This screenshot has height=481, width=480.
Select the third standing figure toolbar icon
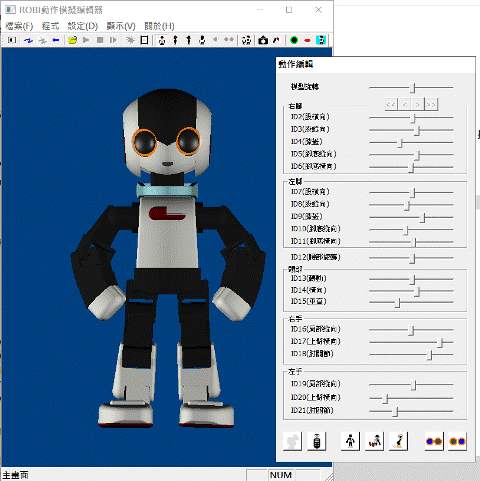[189, 40]
